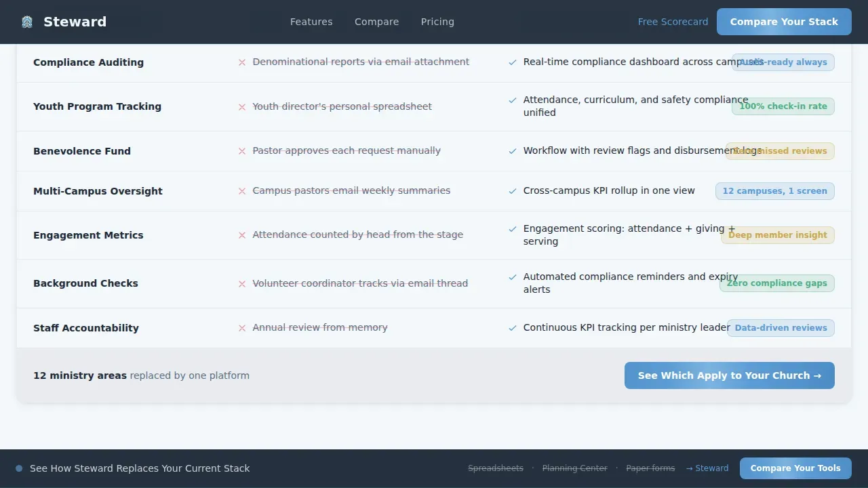Click Youth director's personal spreadsheet text
868x488 pixels.
coord(342,106)
